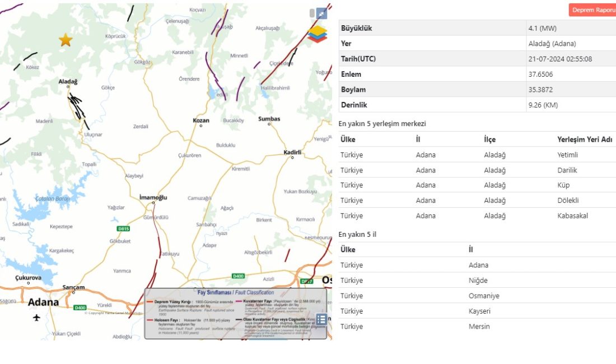
Task: Click the İlçe column header
Action: (489, 139)
